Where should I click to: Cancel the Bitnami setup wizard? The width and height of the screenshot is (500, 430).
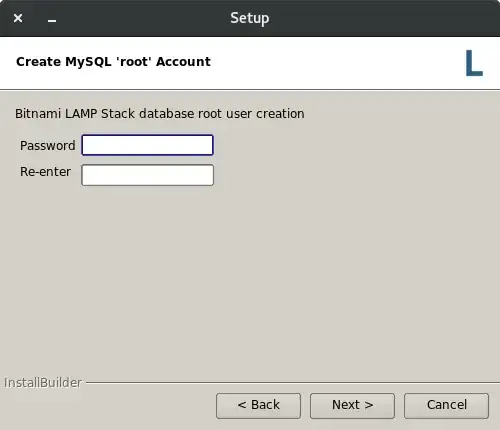click(446, 406)
